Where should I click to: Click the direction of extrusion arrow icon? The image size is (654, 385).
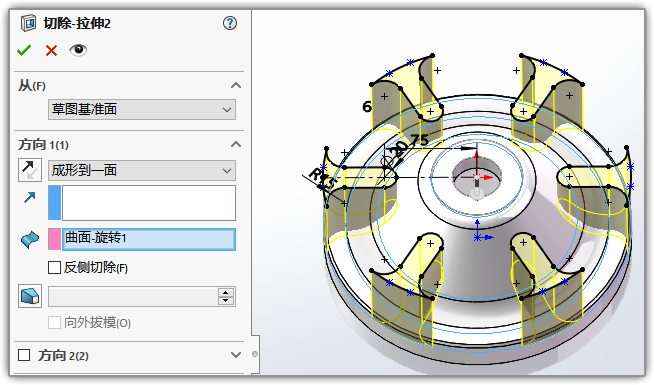(30, 197)
